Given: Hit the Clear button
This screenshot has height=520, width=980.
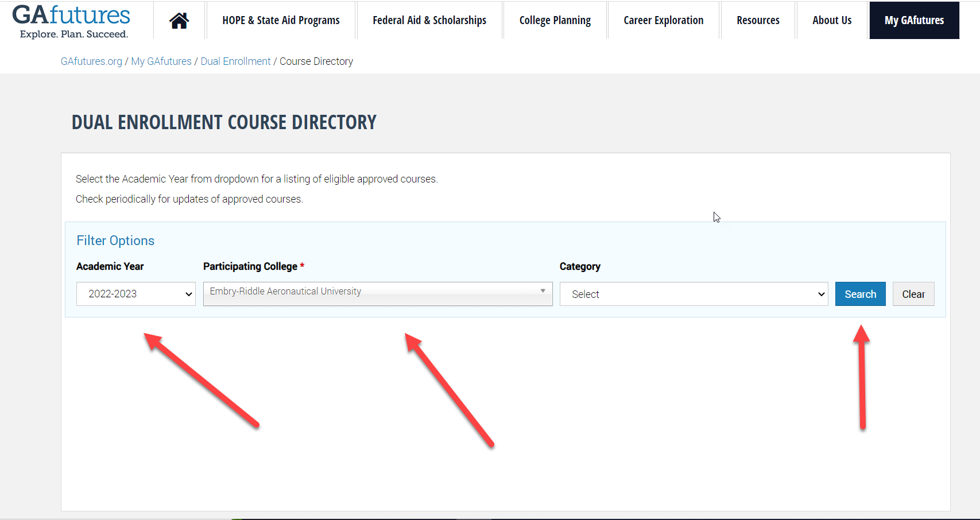Looking at the screenshot, I should point(913,294).
